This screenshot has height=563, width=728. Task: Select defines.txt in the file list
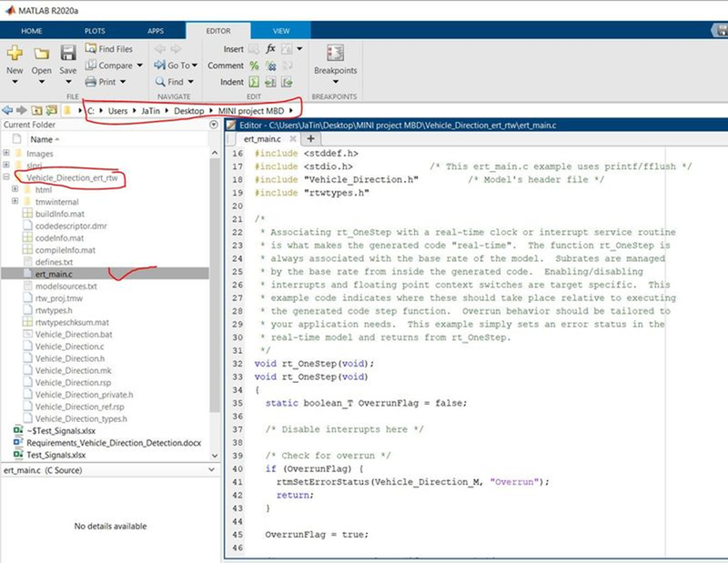pos(54,262)
